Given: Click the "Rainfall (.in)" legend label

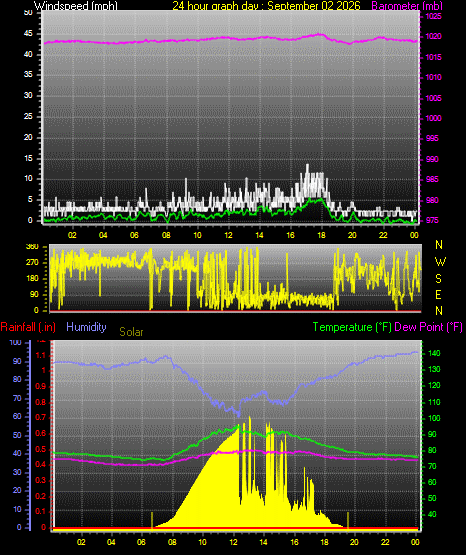Looking at the screenshot, I should pyautogui.click(x=28, y=327).
